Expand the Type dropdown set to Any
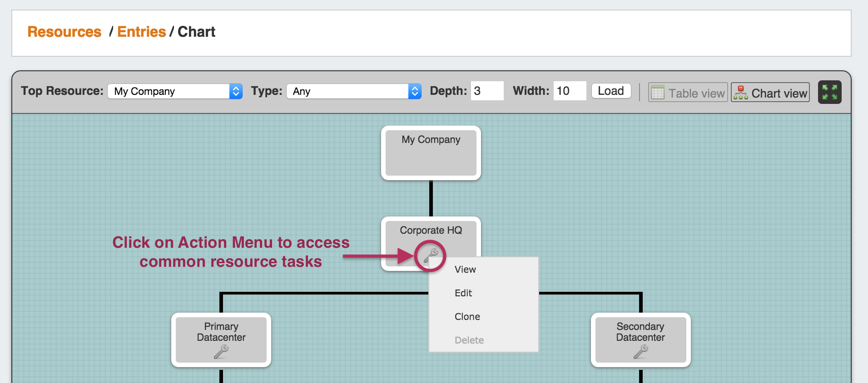This screenshot has width=868, height=383. coord(353,91)
